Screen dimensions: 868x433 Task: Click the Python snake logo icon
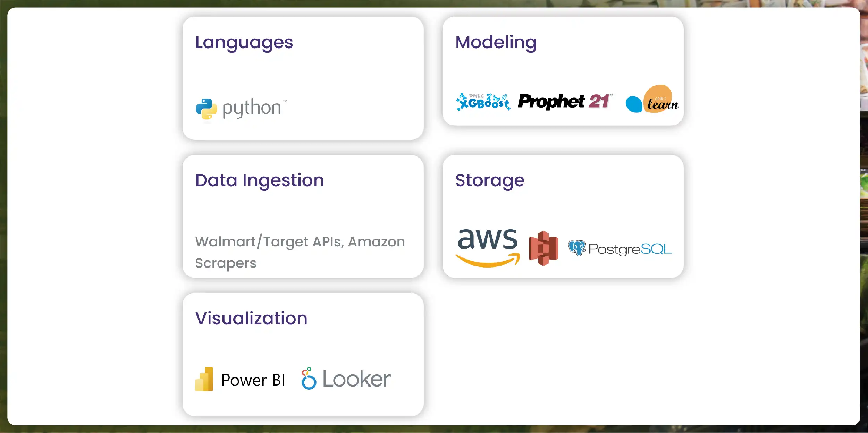click(x=207, y=109)
